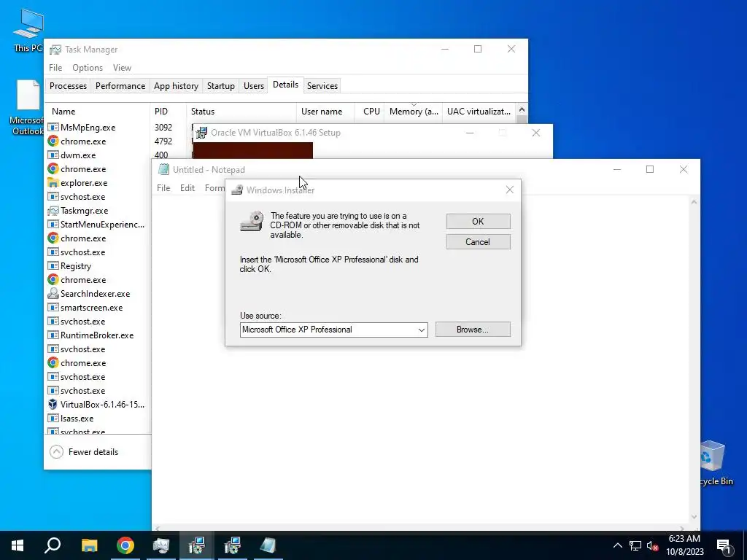Click the CD-ROM drive icon in dialog
Screen dimensions: 747x560
pos(252,222)
